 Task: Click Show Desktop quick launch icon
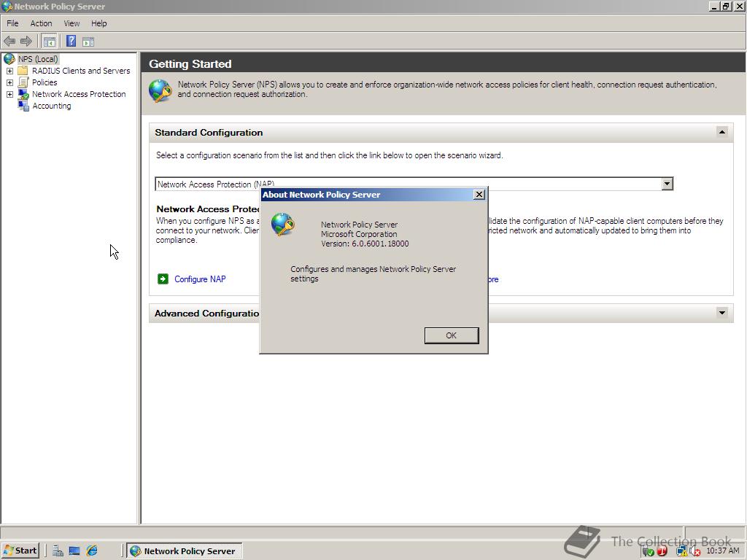click(x=74, y=551)
